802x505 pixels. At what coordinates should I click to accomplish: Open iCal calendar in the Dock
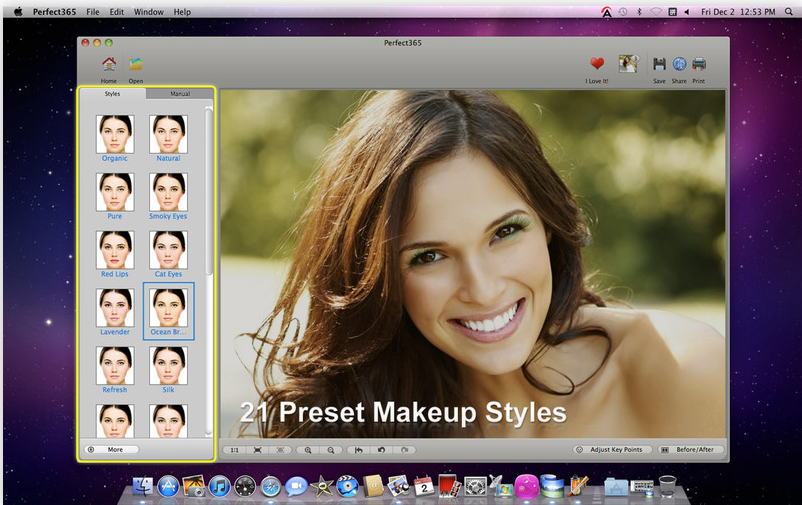pyautogui.click(x=424, y=486)
